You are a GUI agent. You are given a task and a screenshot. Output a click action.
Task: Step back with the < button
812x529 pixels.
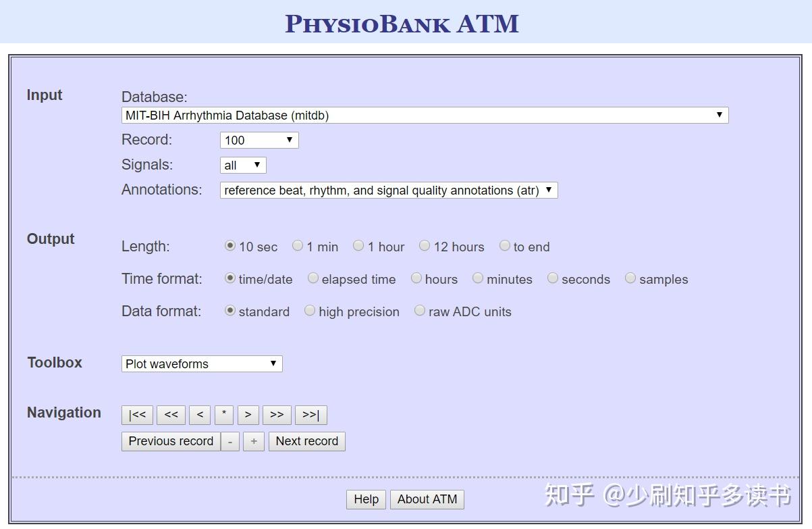click(x=200, y=415)
